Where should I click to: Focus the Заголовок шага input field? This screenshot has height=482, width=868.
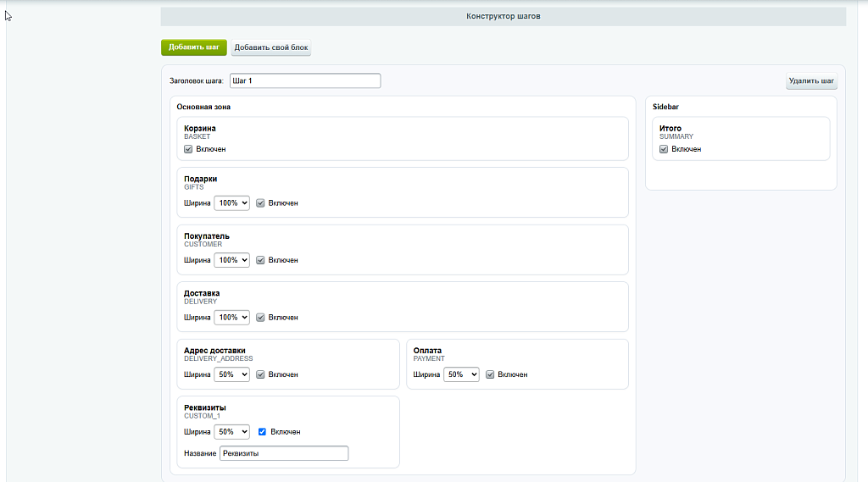pos(305,80)
